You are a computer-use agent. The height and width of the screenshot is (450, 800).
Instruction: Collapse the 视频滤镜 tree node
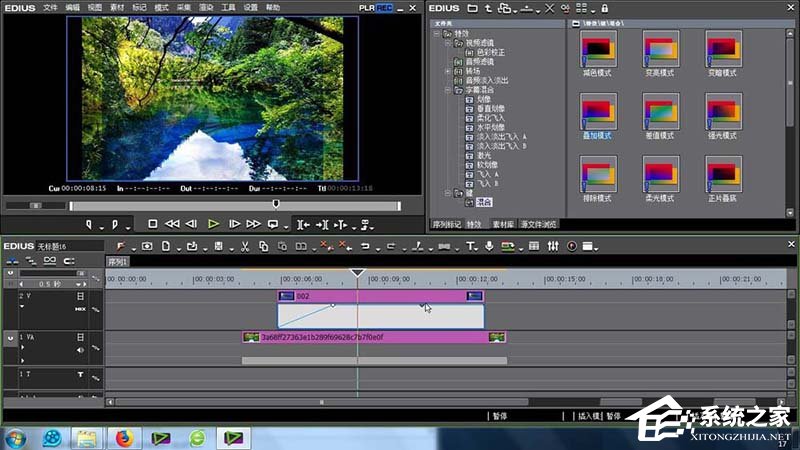pos(448,41)
